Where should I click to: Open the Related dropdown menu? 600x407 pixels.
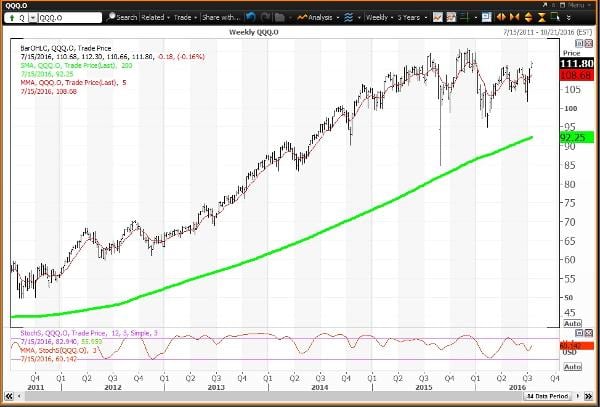pos(155,17)
